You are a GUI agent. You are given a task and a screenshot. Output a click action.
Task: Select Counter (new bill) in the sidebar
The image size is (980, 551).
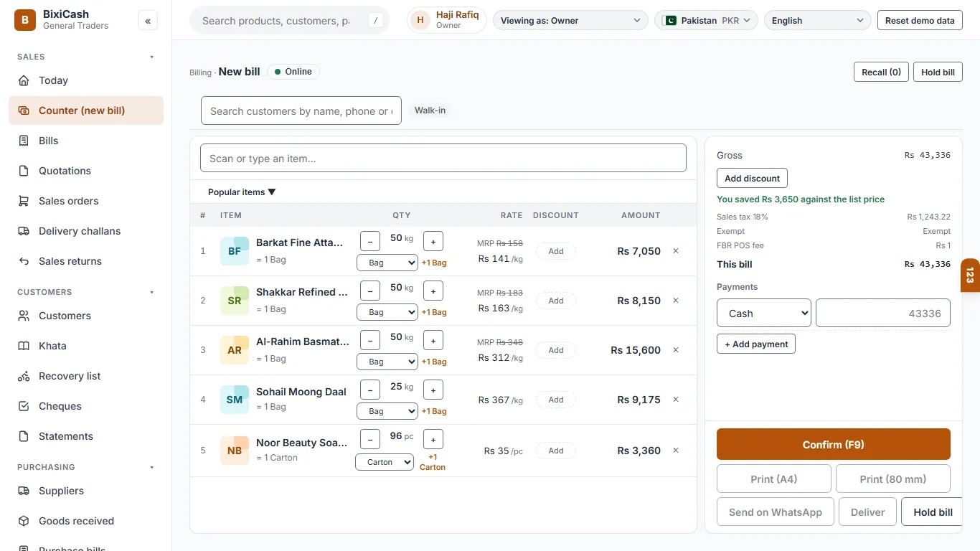click(x=86, y=110)
